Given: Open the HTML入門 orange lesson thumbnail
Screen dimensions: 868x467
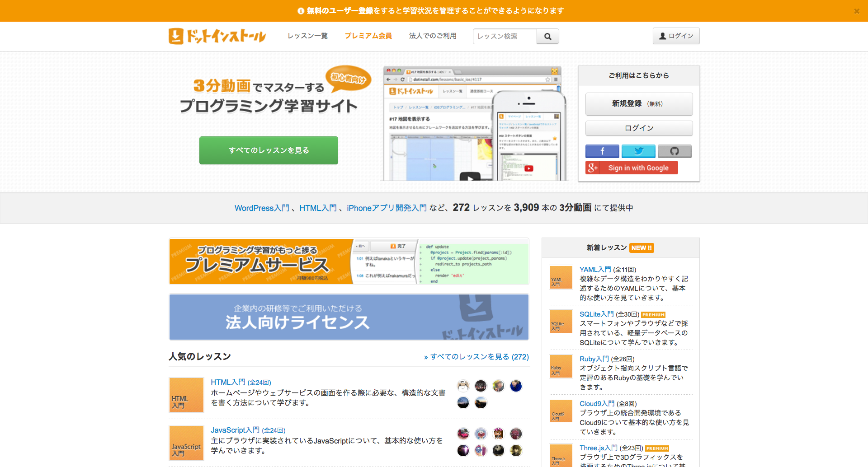Looking at the screenshot, I should (x=186, y=395).
